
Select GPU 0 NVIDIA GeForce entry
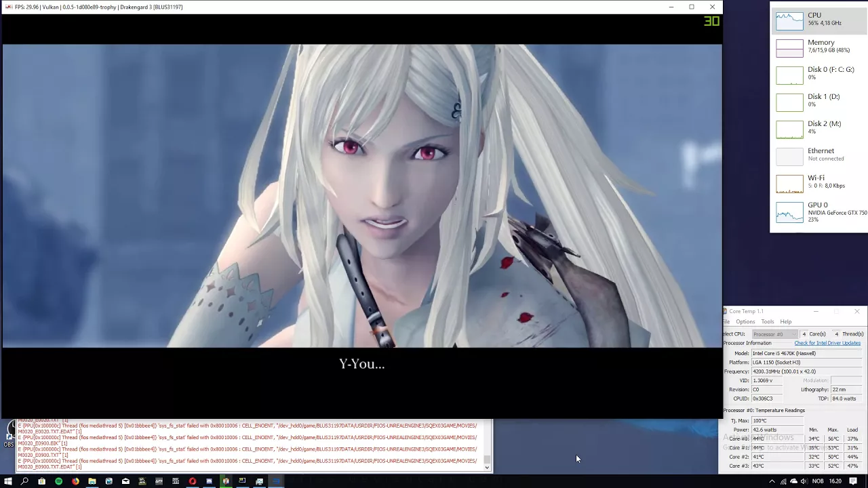coord(819,211)
